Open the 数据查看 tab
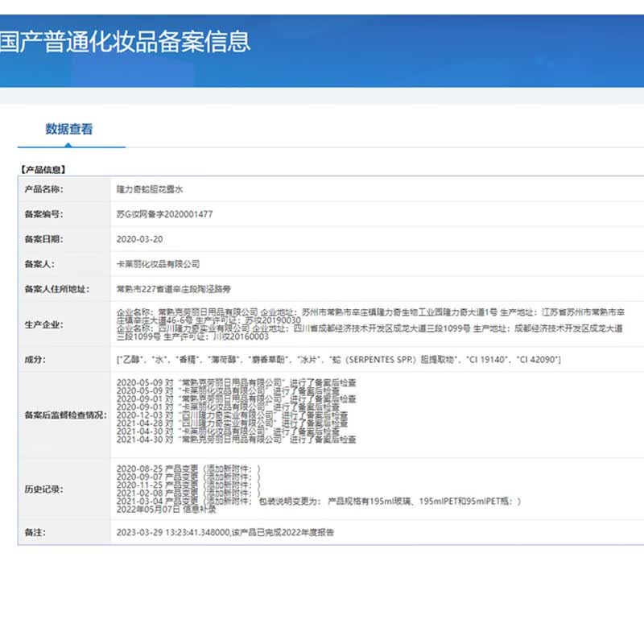This screenshot has width=644, height=644. [x=69, y=129]
